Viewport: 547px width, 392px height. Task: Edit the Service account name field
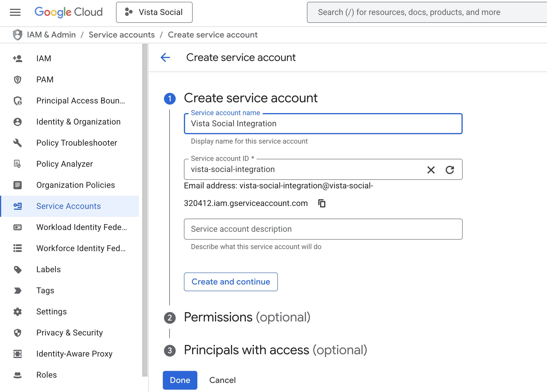pos(323,124)
